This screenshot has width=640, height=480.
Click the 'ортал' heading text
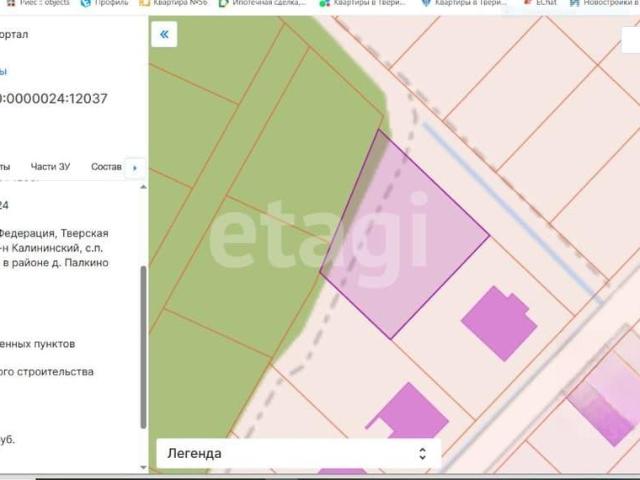click(x=14, y=34)
